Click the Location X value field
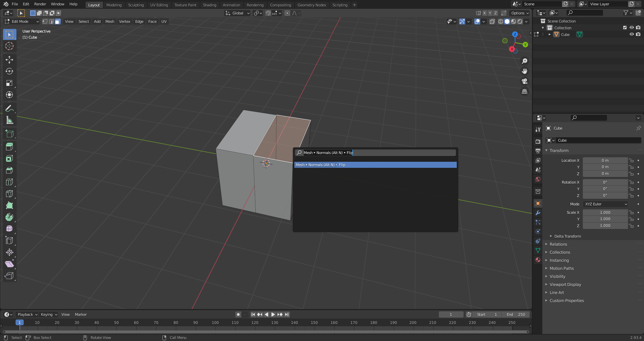 (x=605, y=160)
